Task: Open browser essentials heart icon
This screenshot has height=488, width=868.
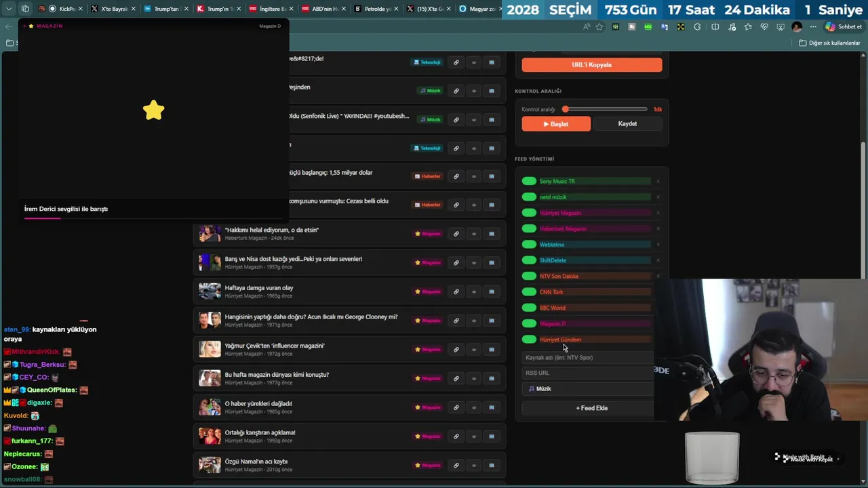Action: 764,27
